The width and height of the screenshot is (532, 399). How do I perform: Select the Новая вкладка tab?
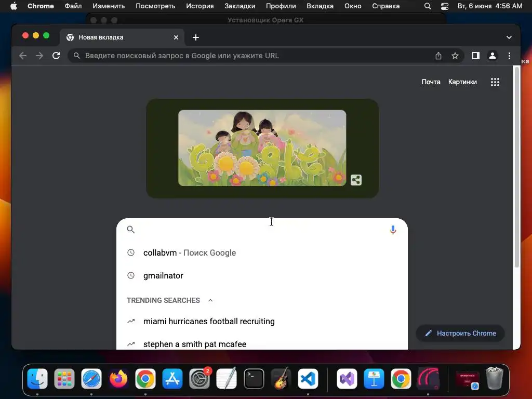tap(122, 37)
